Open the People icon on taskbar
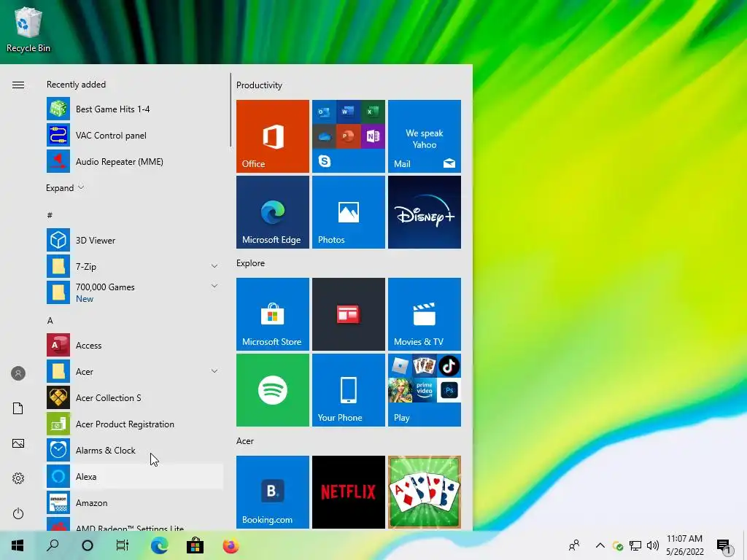Viewport: 747px width, 560px height. pos(574,545)
